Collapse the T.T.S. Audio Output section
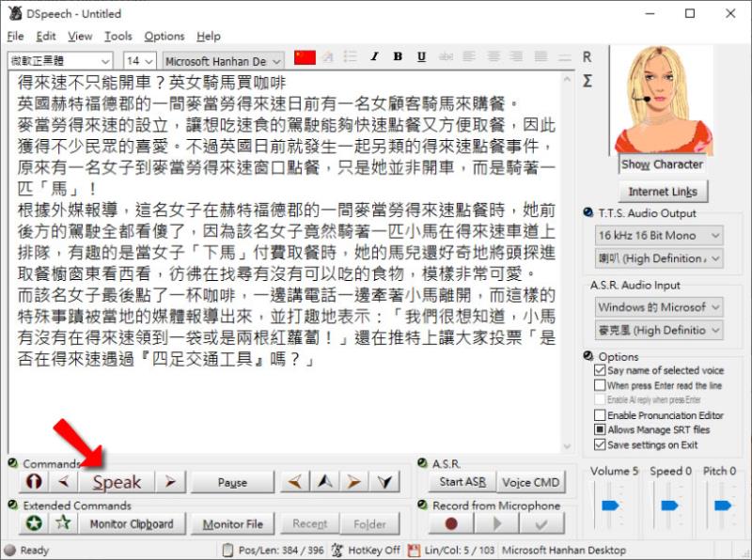 click(588, 212)
